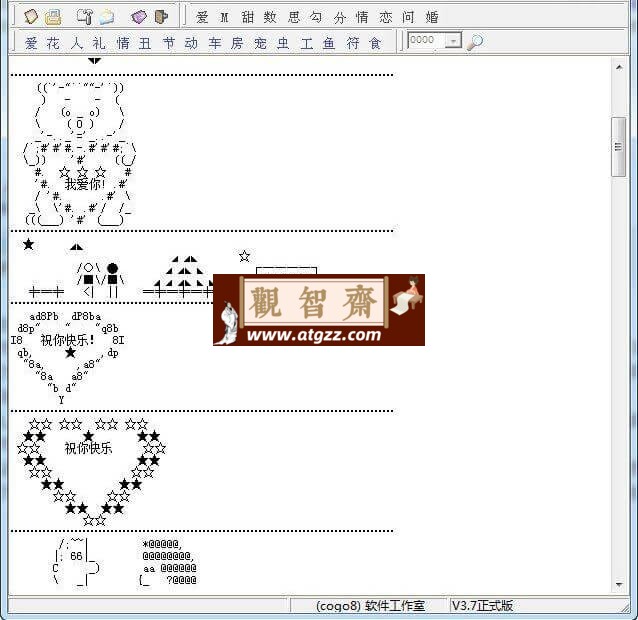The image size is (638, 620).
Task: Choose the 礼 category button
Action: pyautogui.click(x=99, y=42)
